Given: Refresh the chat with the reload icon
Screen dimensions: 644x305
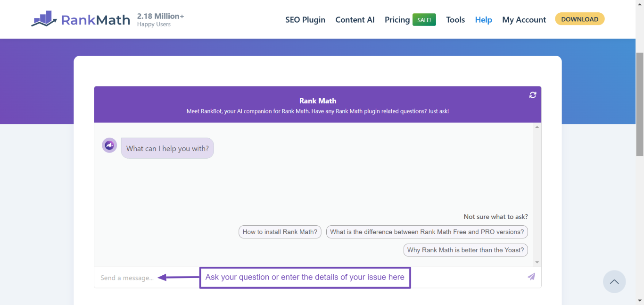Looking at the screenshot, I should tap(533, 95).
